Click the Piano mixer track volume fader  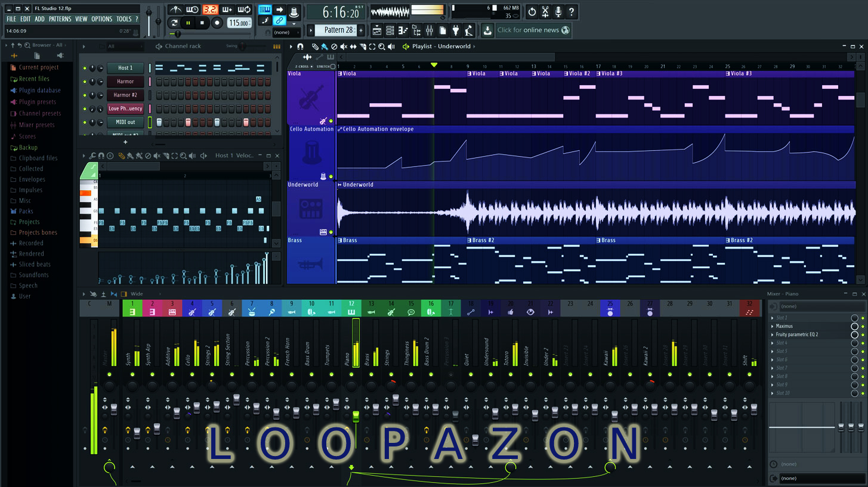356,415
